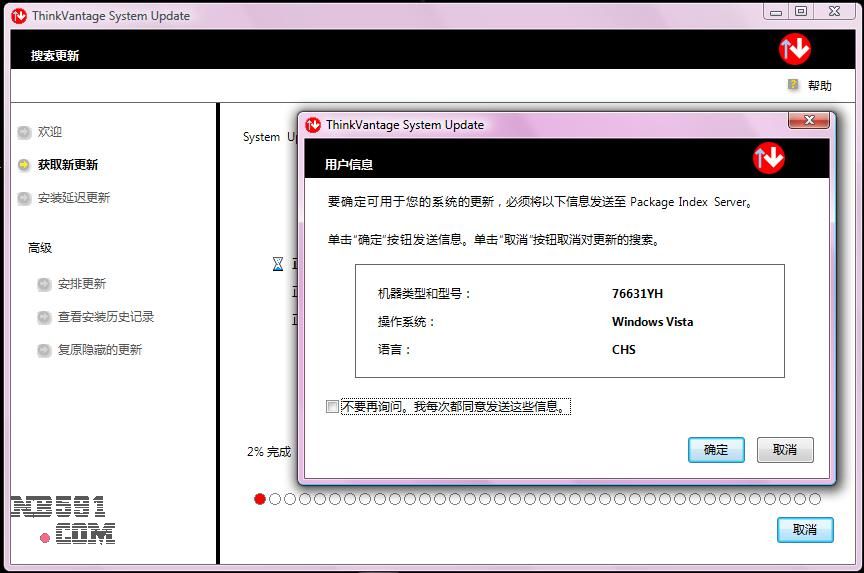Click the red ThinkVantage logo in dialog header

pyautogui.click(x=769, y=158)
